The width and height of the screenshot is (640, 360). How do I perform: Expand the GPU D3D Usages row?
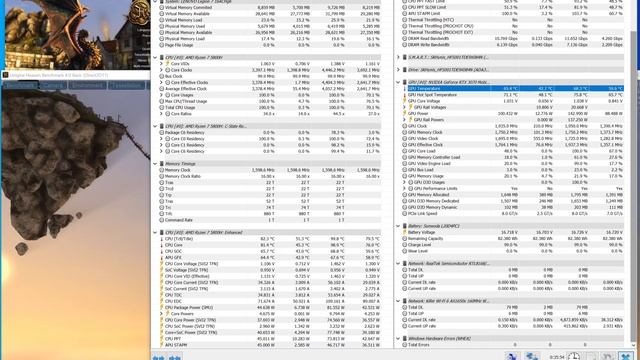[x=404, y=182]
